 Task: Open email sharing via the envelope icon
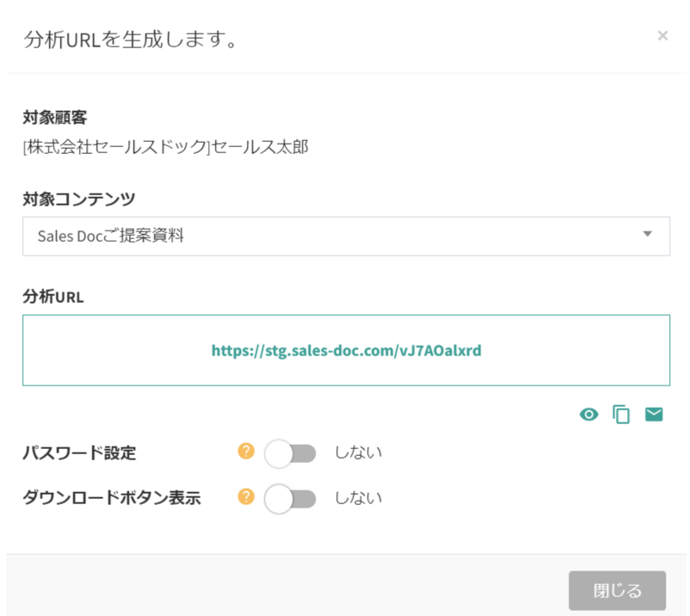point(654,414)
